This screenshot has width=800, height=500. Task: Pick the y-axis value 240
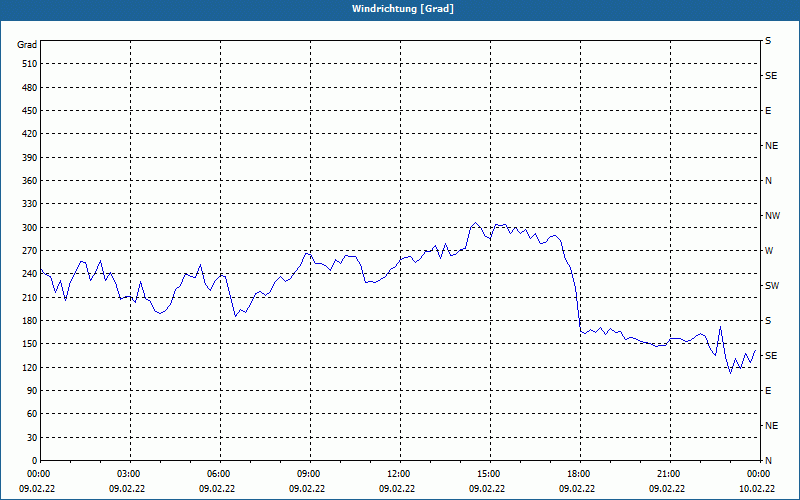point(30,274)
